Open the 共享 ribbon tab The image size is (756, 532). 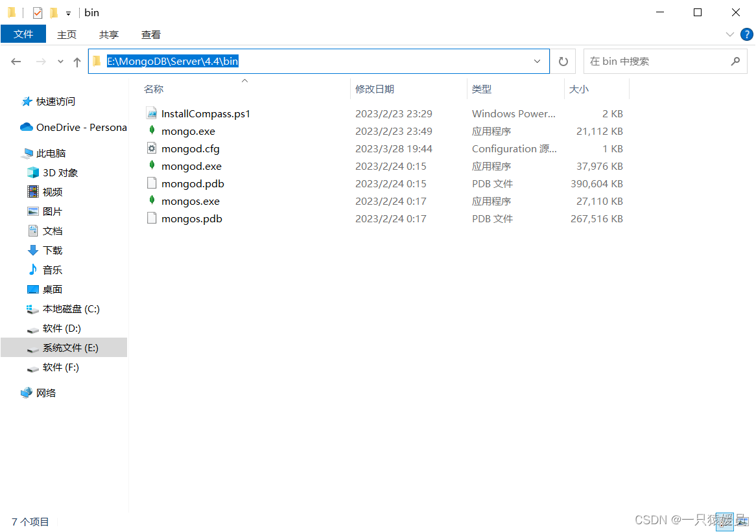point(108,35)
